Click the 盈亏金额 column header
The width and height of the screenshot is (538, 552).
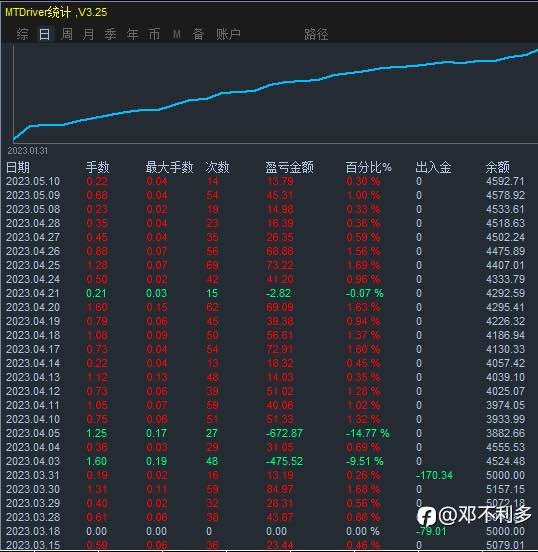point(289,167)
